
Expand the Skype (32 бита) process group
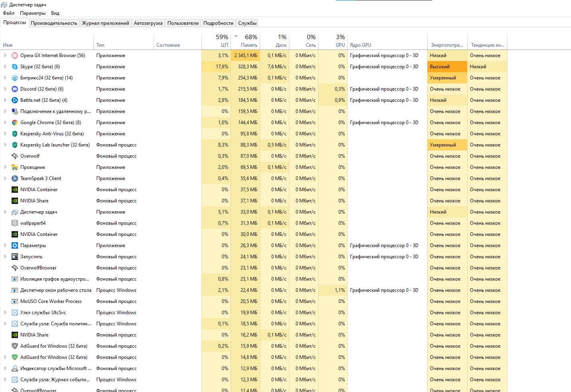tap(5, 67)
